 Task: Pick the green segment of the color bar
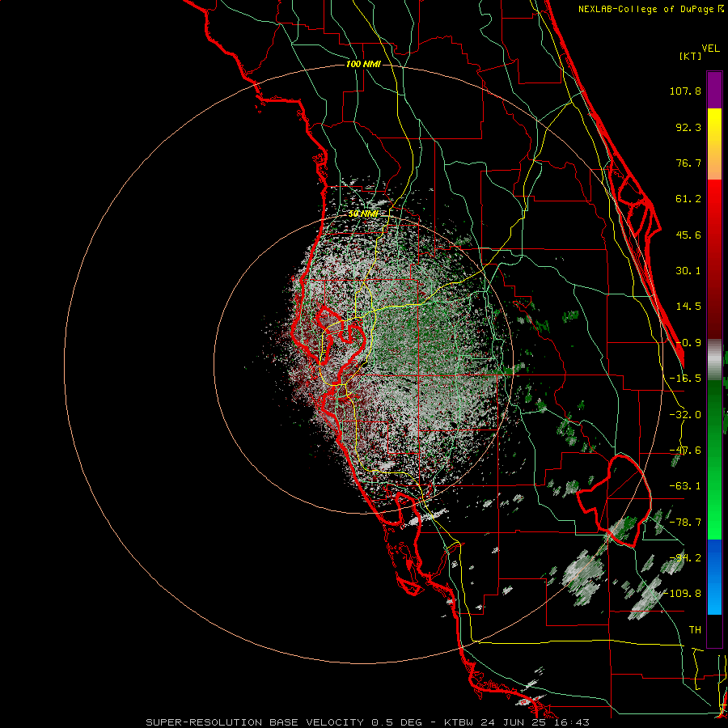coord(714,459)
